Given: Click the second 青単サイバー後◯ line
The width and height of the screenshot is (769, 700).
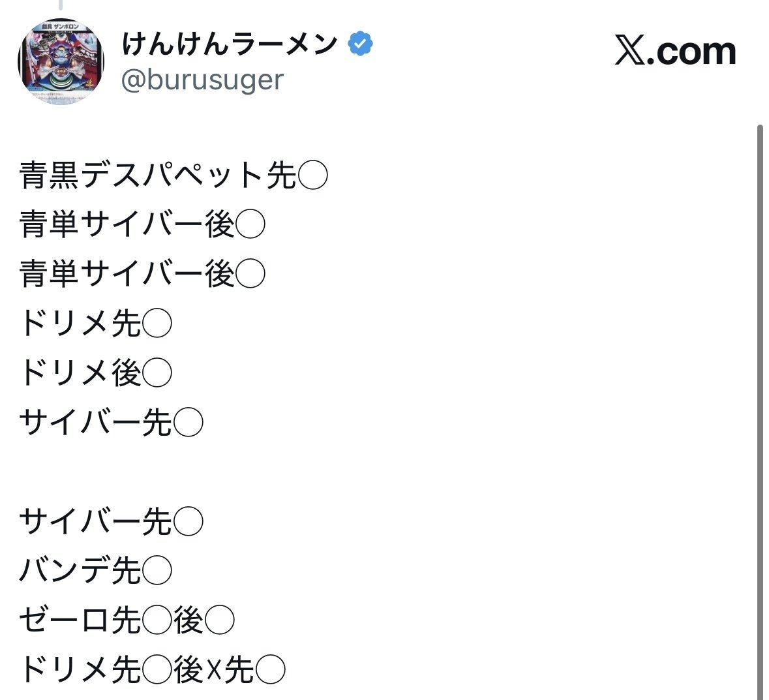Looking at the screenshot, I should pos(142,273).
